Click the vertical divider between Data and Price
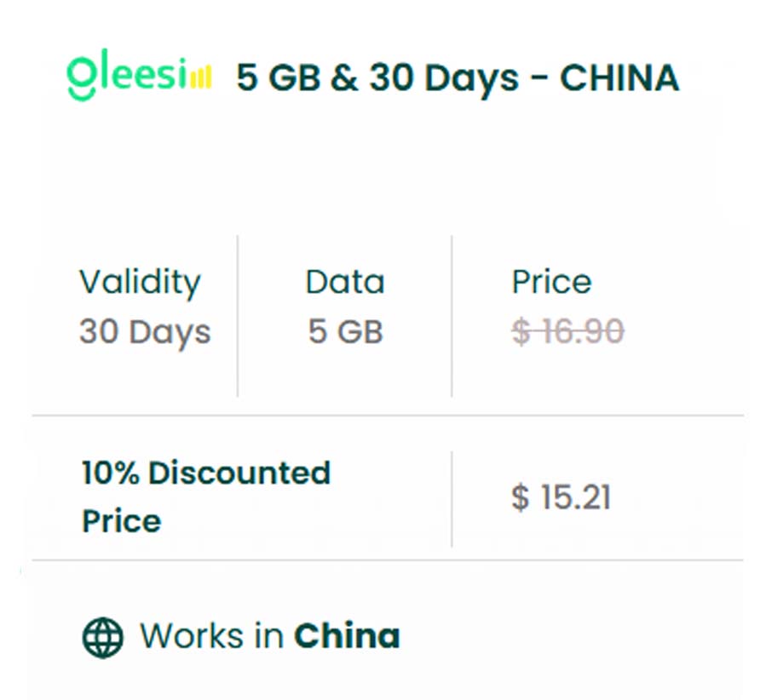 pyautogui.click(x=452, y=315)
